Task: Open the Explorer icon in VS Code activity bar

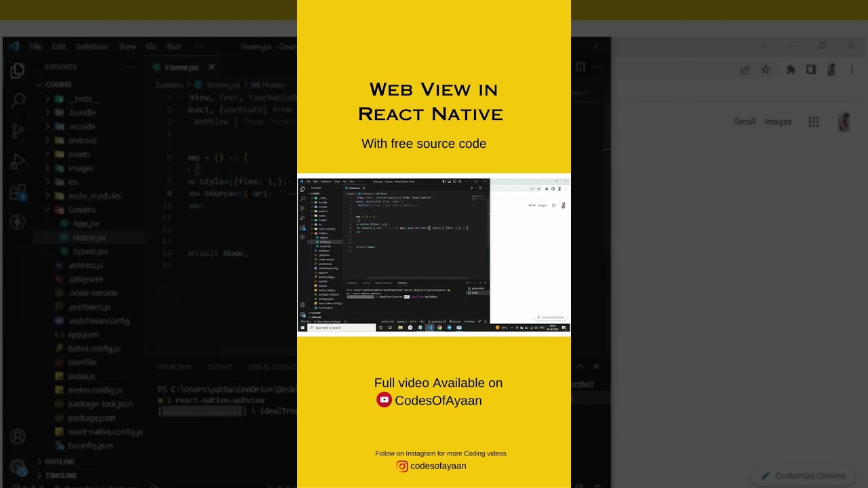Action: pos(302,189)
